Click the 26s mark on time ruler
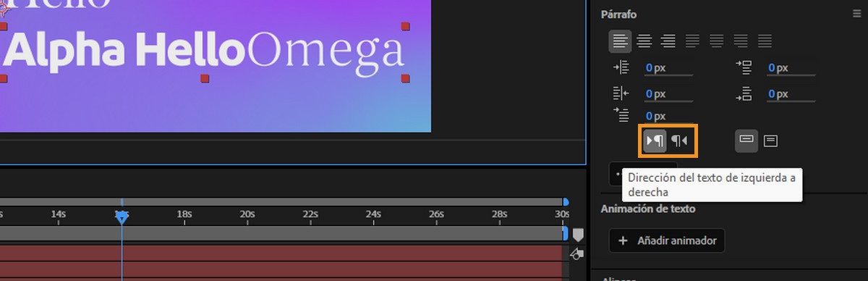Screen dimensions: 868x281 coord(436,214)
